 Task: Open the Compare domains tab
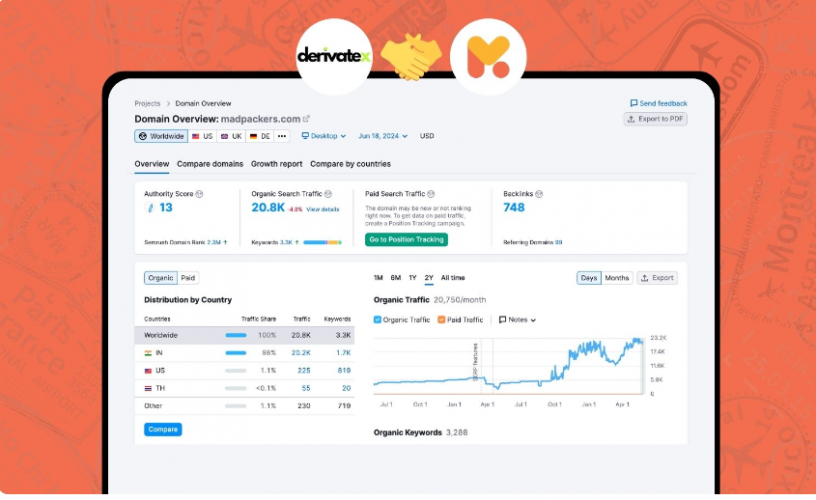pyautogui.click(x=210, y=164)
